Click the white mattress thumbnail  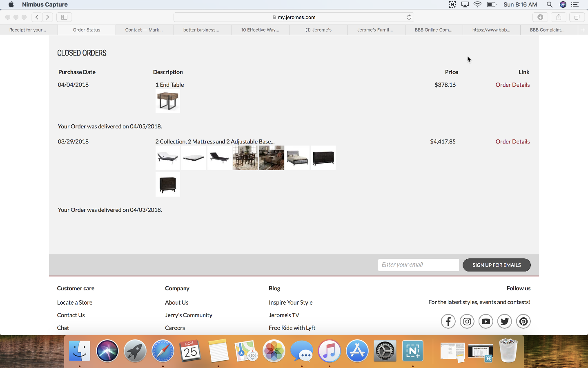point(194,158)
